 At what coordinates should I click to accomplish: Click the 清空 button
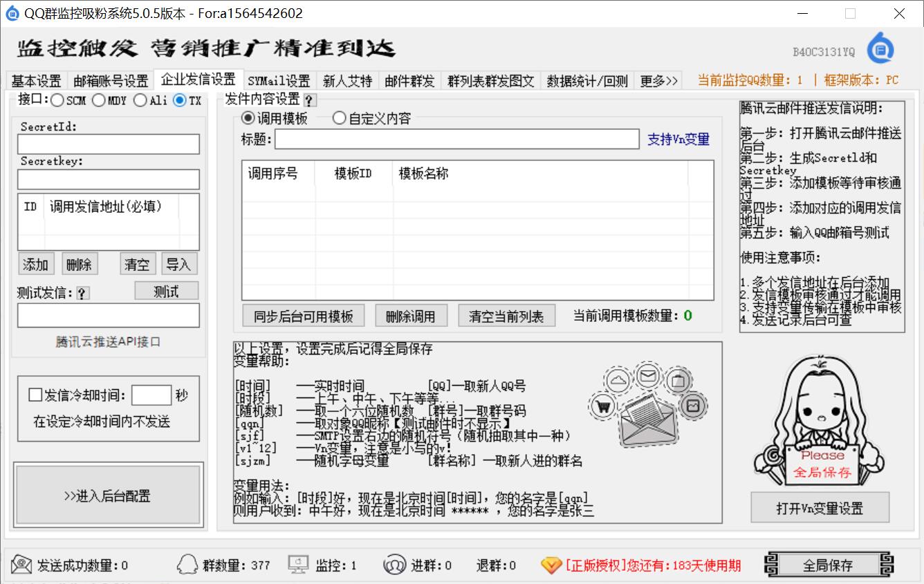click(x=137, y=264)
